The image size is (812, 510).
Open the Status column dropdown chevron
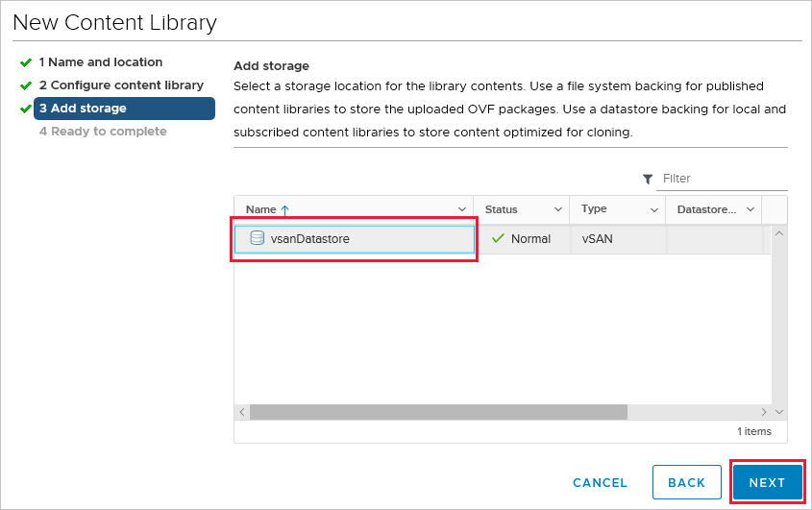[558, 209]
